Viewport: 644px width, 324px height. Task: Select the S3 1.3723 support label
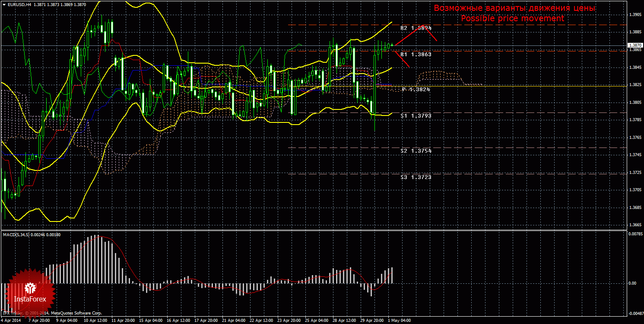(x=416, y=177)
